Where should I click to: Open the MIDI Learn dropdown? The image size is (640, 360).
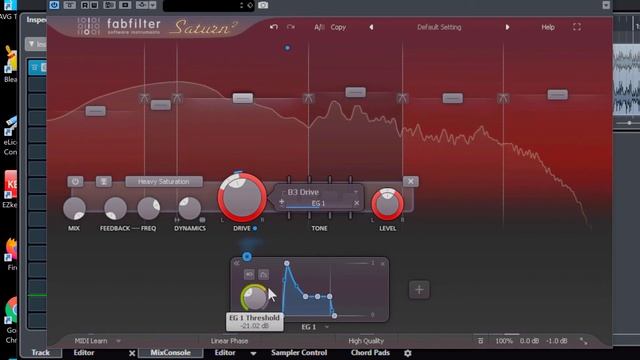pos(97,341)
